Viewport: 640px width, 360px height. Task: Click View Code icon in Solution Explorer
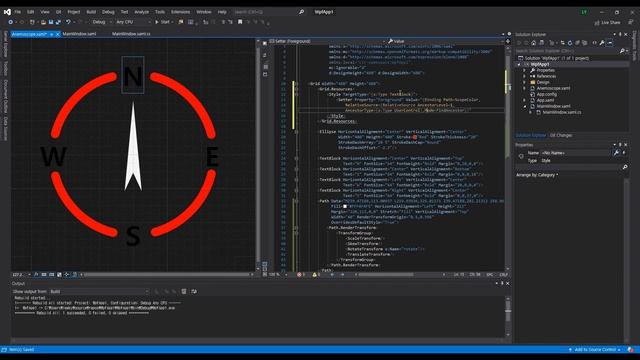click(594, 42)
